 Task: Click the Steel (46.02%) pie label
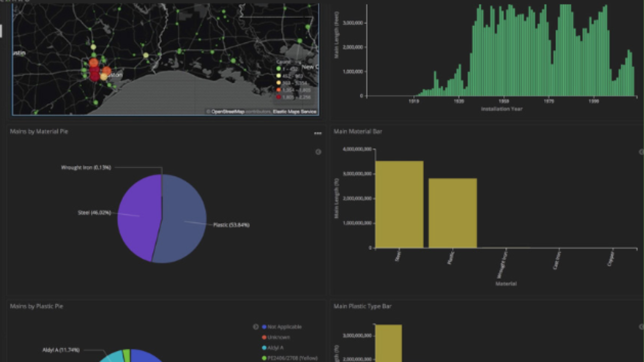click(94, 213)
